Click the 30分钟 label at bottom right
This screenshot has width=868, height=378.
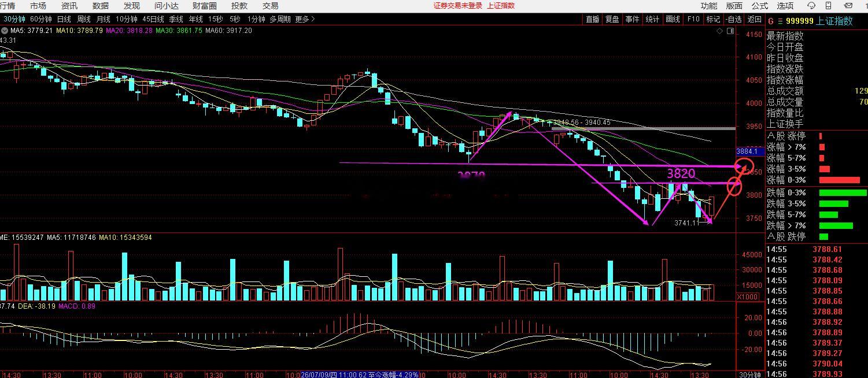point(751,375)
